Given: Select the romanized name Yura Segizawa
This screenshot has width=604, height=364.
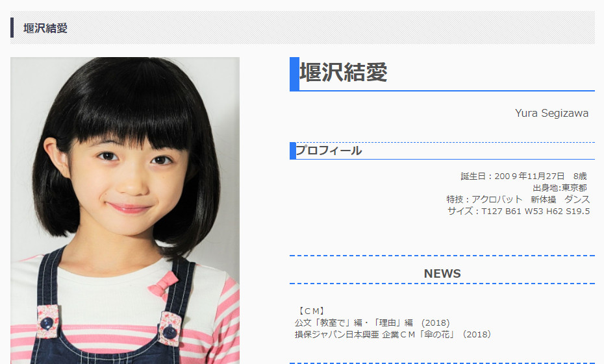Looking at the screenshot, I should coord(551,114).
